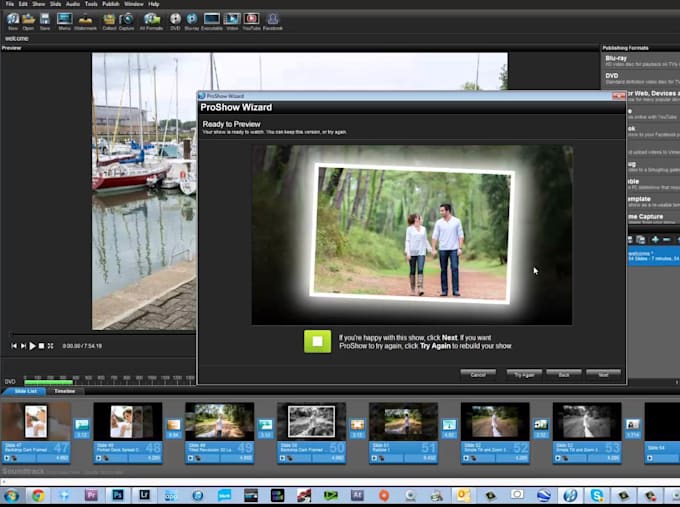This screenshot has height=507, width=680.
Task: Open Chrome from the taskbar
Action: [x=38, y=495]
